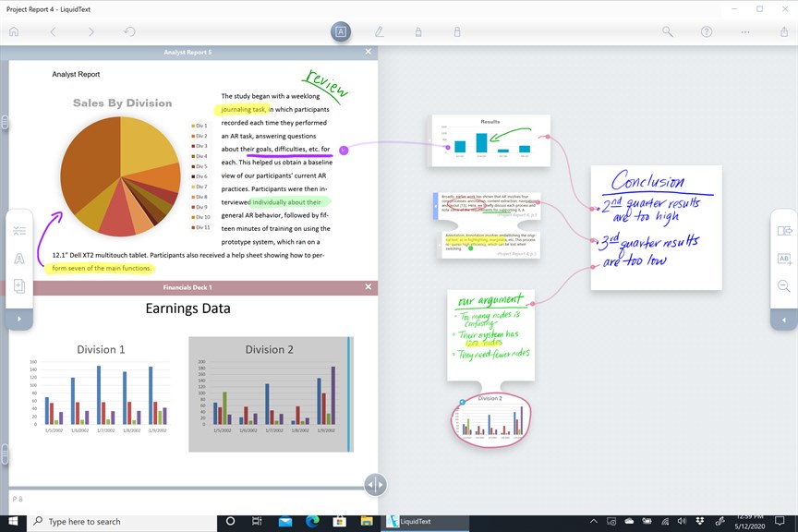Click the purple link dot beside underlined text
The image size is (798, 532).
pyautogui.click(x=344, y=151)
